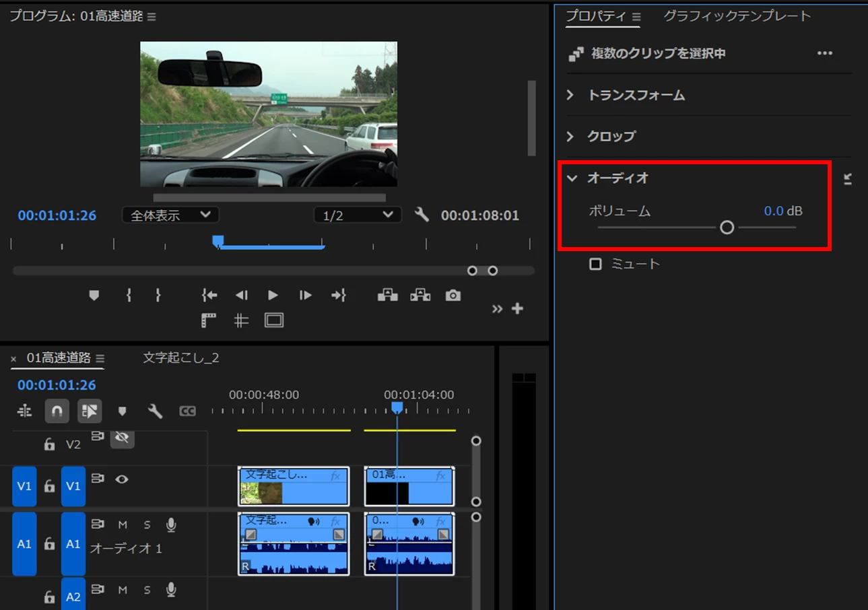Show rulers in the Program monitor
This screenshot has height=610, width=868.
pos(209,320)
